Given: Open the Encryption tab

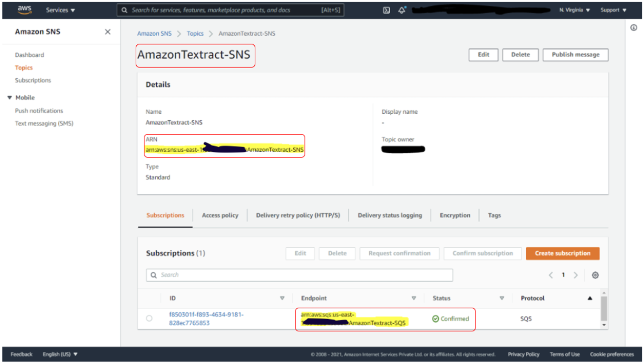Looking at the screenshot, I should [x=454, y=215].
